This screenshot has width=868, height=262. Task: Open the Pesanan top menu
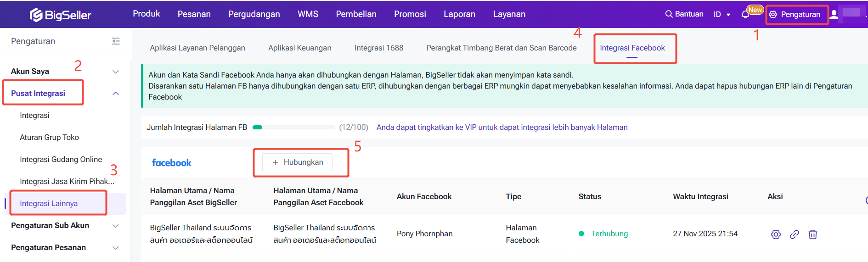coord(194,14)
